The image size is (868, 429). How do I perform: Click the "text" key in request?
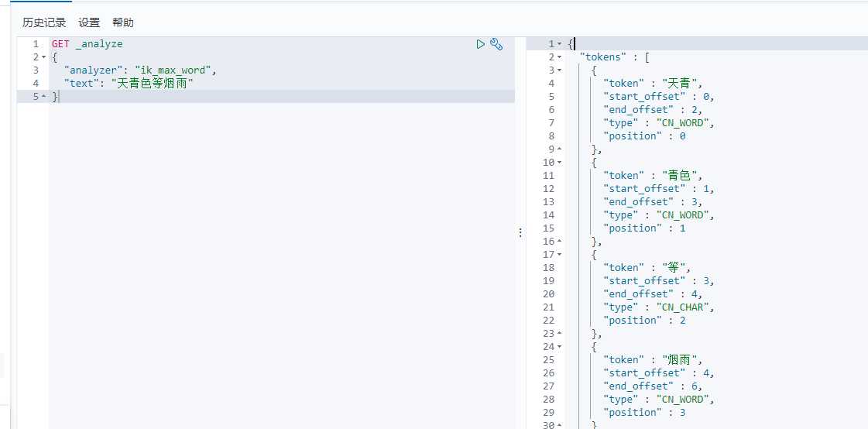(81, 84)
